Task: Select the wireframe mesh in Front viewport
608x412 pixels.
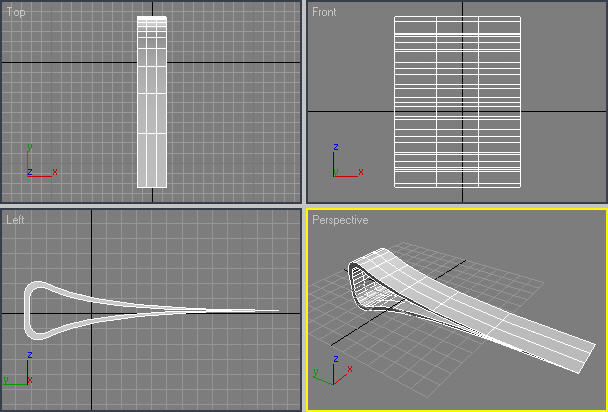Action: (457, 102)
